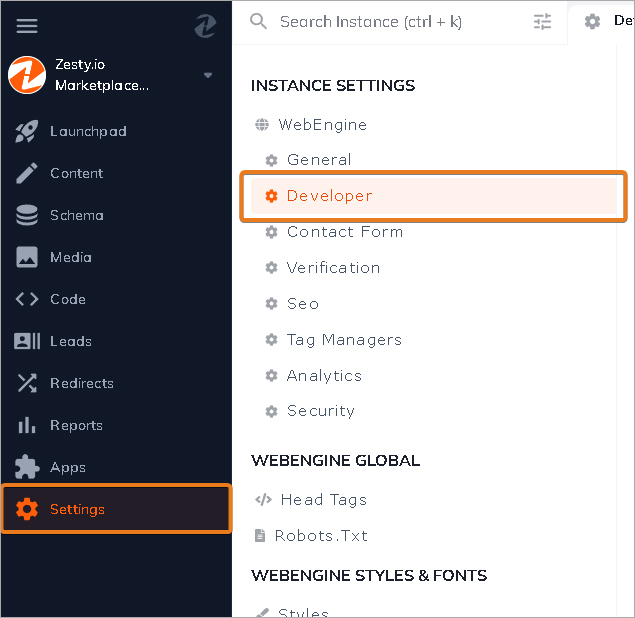This screenshot has width=635, height=618.
Task: Click the Reports bar chart icon
Action: tap(27, 425)
